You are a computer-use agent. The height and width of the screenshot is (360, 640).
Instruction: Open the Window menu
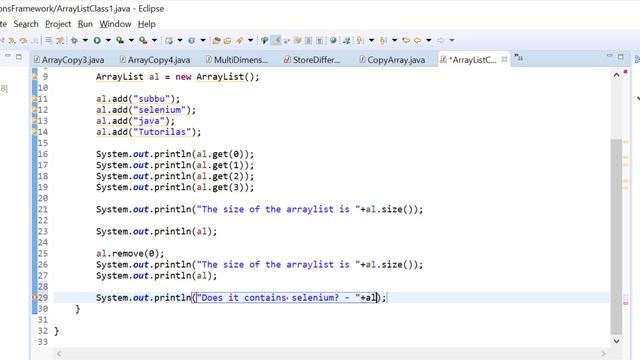point(115,24)
